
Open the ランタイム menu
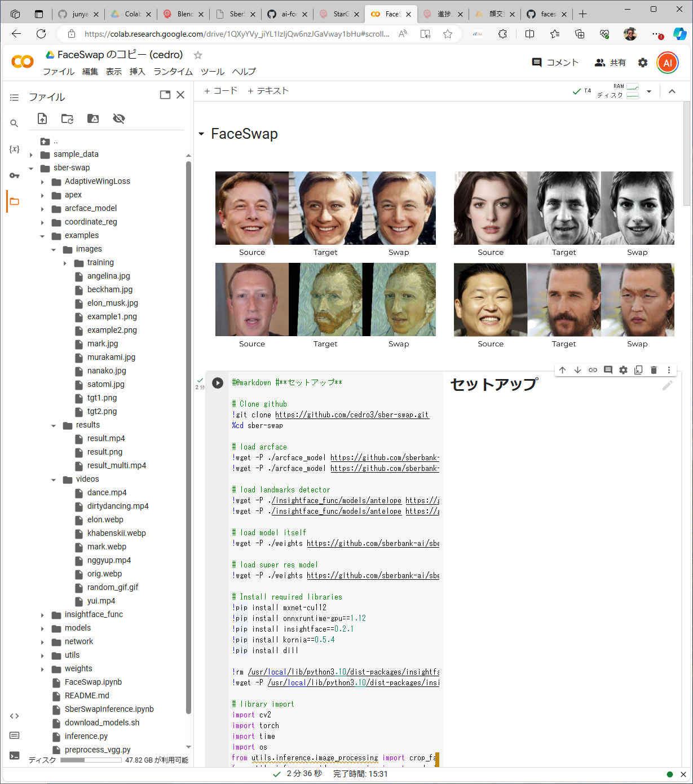tap(173, 72)
